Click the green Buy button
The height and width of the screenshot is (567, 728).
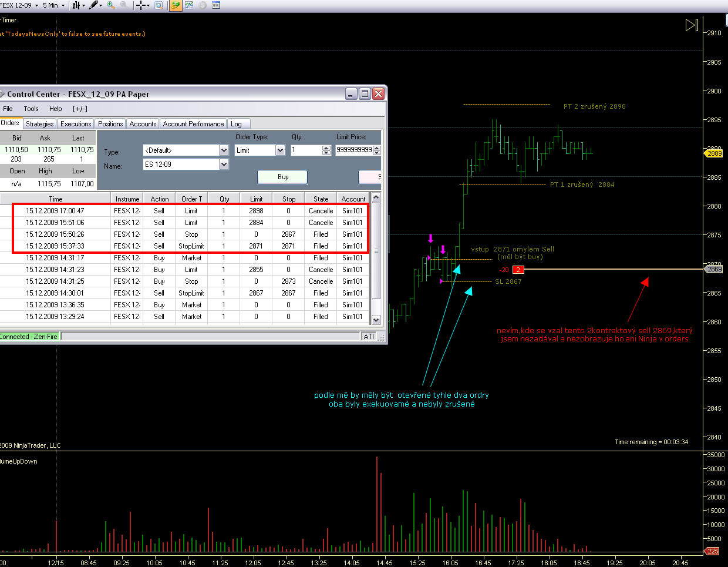(282, 177)
